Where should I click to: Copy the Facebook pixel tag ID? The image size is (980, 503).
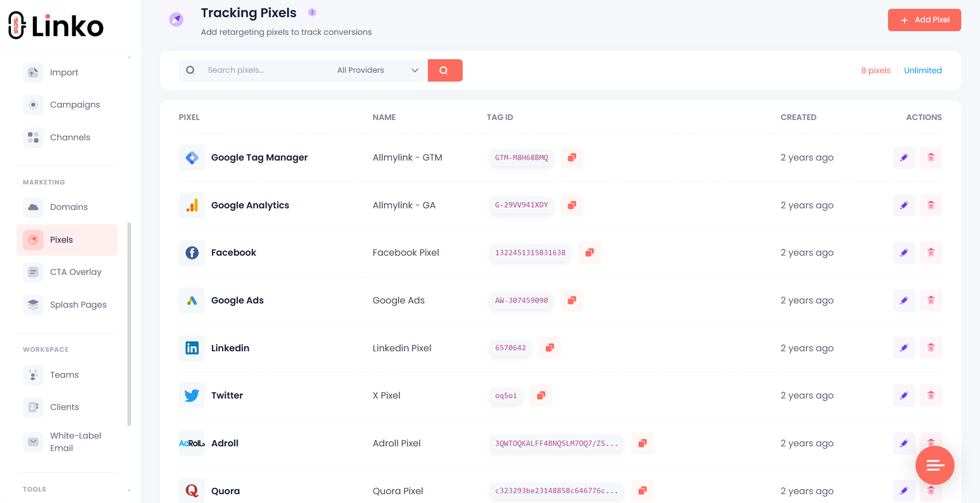(x=590, y=253)
